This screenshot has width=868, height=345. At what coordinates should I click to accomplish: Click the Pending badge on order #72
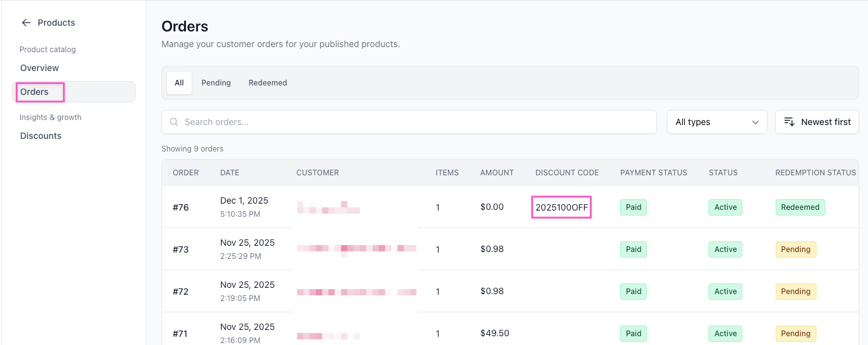tap(795, 292)
